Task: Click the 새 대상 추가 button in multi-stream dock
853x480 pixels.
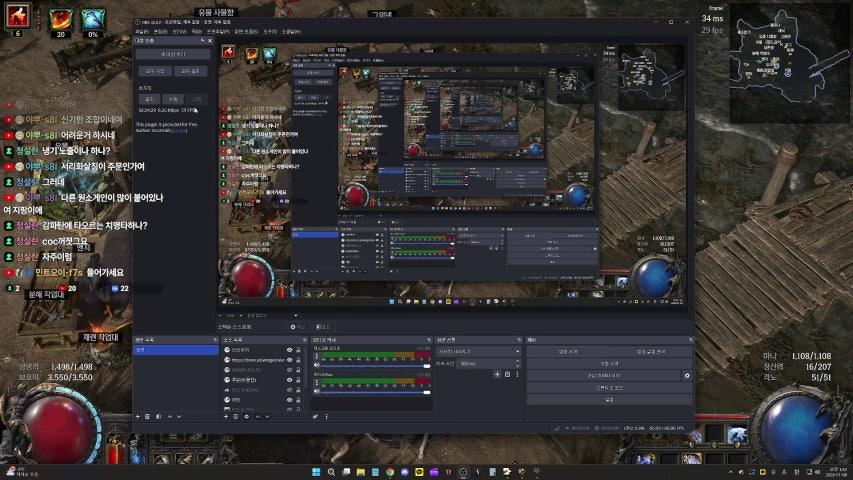Action: pos(173,54)
